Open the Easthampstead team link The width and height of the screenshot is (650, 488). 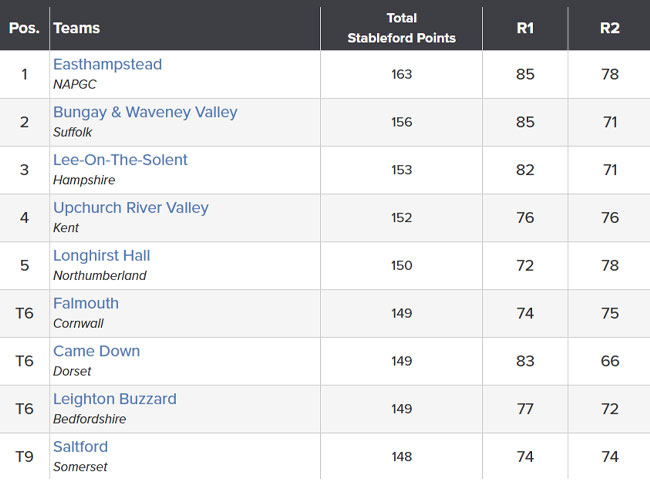107,64
